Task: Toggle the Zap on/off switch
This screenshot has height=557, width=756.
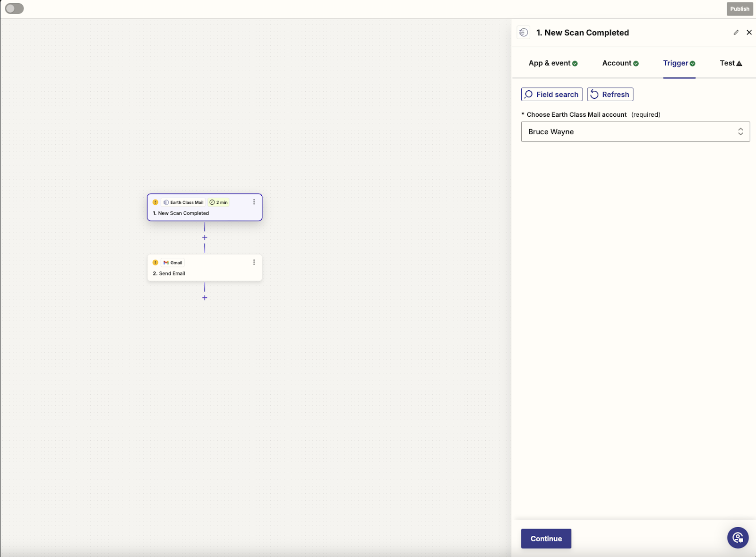Action: click(x=14, y=9)
